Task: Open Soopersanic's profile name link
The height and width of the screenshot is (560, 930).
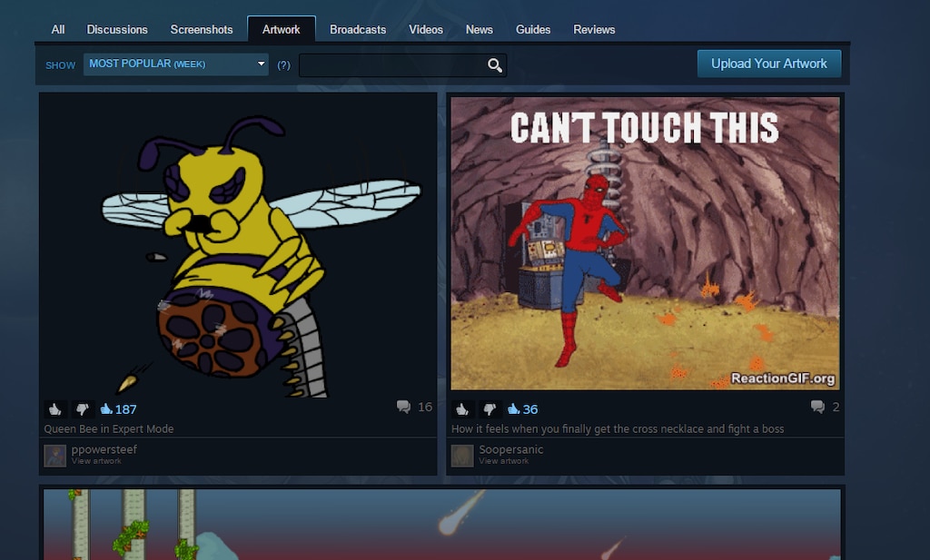Action: pyautogui.click(x=510, y=449)
